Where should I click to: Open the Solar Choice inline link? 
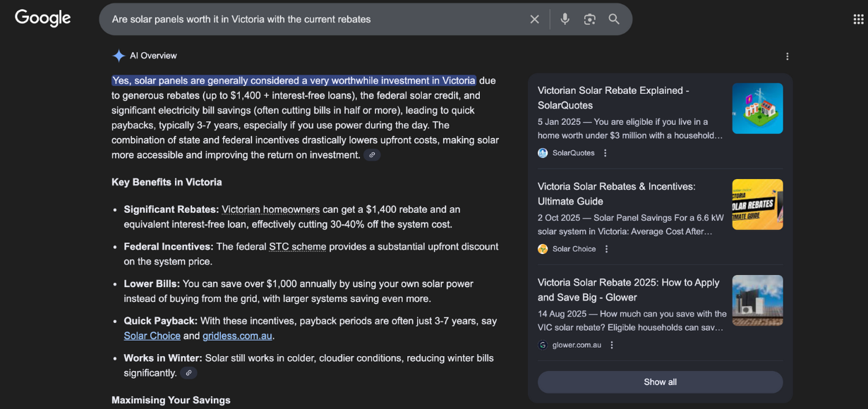click(152, 336)
